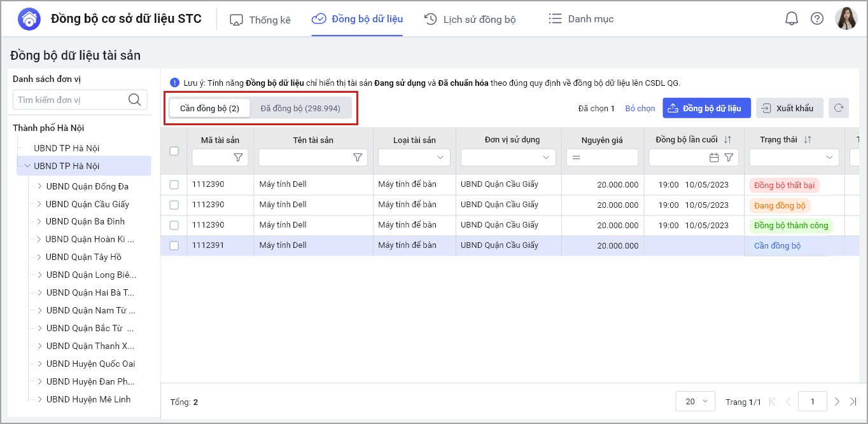Screen dimensions: 868x424
Task: Click filter icon in Tên tài sản column
Action: [x=358, y=158]
